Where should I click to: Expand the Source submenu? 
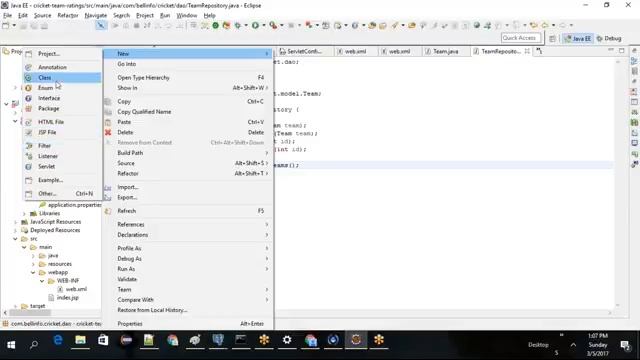(188, 163)
